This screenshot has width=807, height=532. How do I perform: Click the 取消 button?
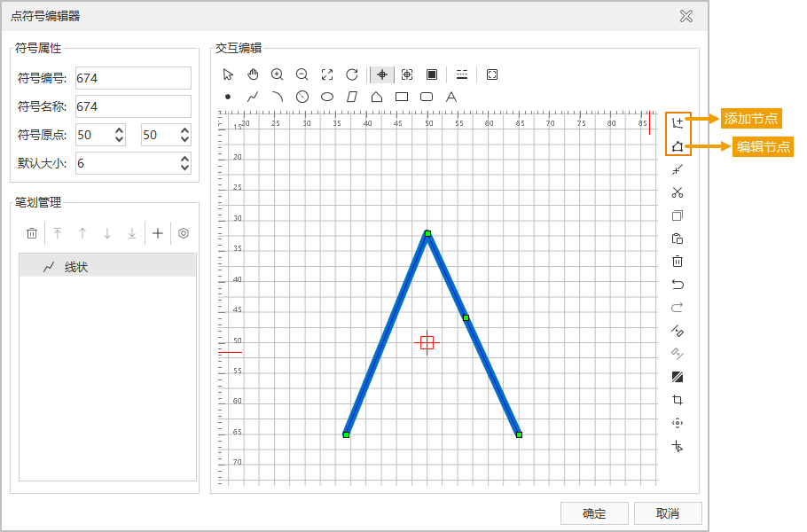point(668,513)
